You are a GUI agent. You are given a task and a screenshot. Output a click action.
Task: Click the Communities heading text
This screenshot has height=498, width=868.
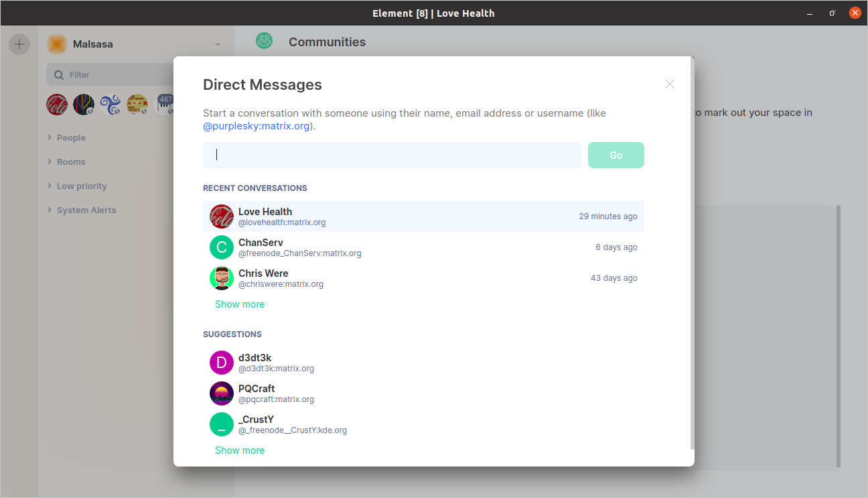click(x=328, y=42)
